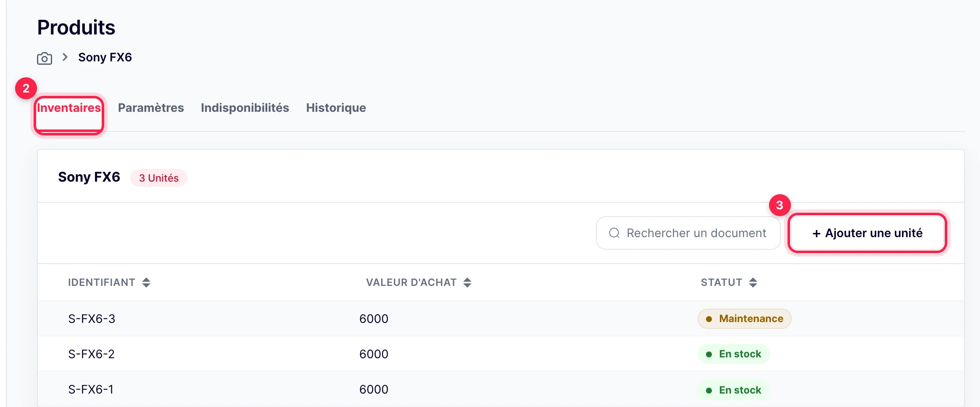Click the 6000 value for S-FX6-2
Screen dimensions: 980x407
point(374,354)
